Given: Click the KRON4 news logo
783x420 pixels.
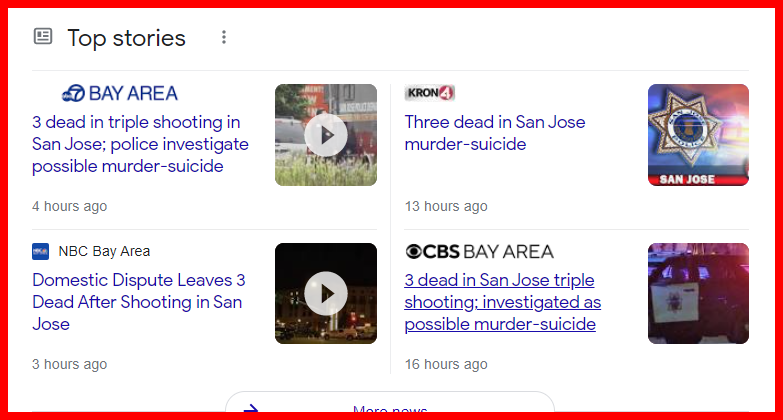Looking at the screenshot, I should (x=430, y=93).
